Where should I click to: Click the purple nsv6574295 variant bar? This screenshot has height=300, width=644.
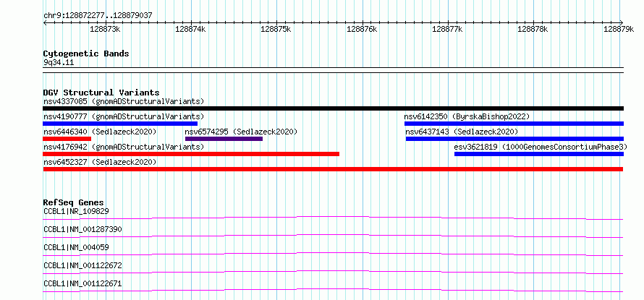point(224,139)
